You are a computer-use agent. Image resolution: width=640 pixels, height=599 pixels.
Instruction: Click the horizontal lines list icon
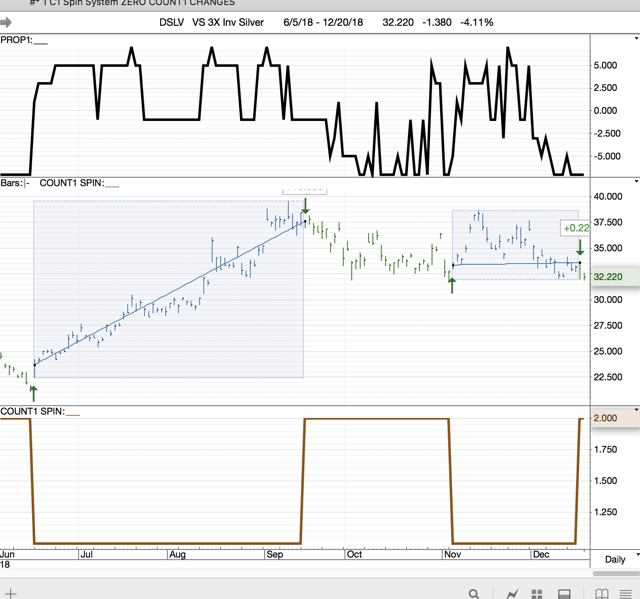point(626,594)
